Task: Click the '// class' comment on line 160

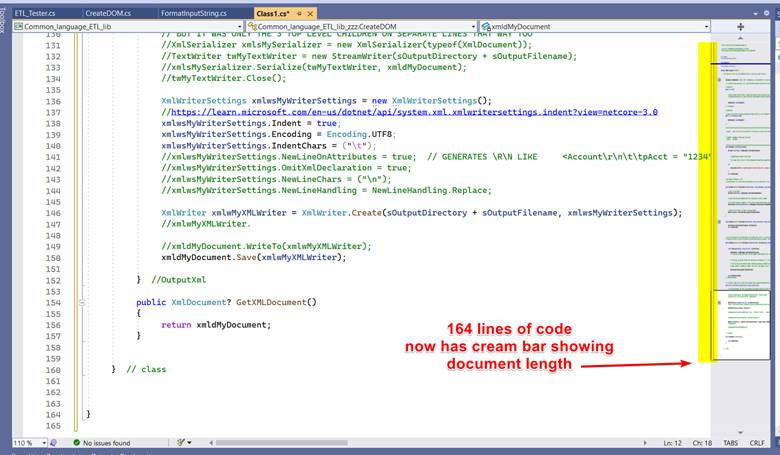Action: pyautogui.click(x=146, y=369)
